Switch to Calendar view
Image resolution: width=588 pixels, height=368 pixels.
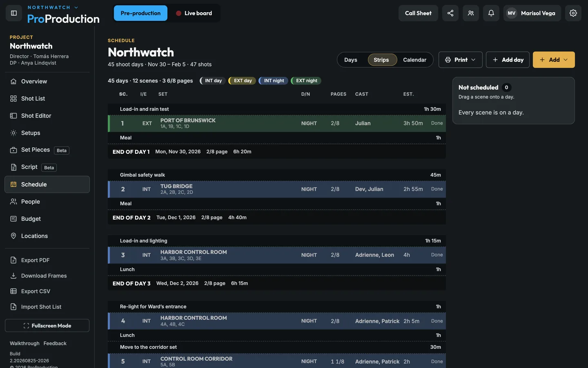tap(414, 60)
